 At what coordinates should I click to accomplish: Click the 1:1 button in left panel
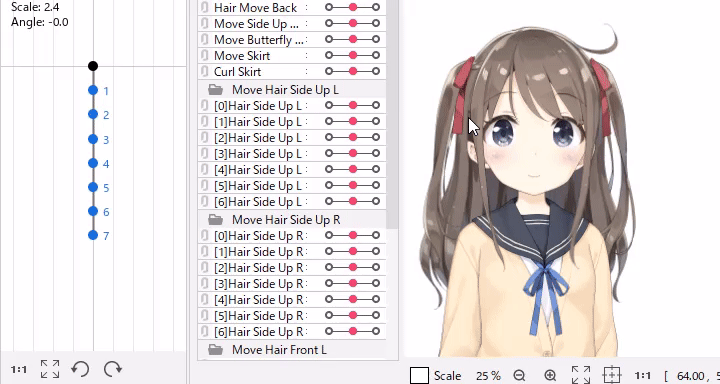pos(19,369)
